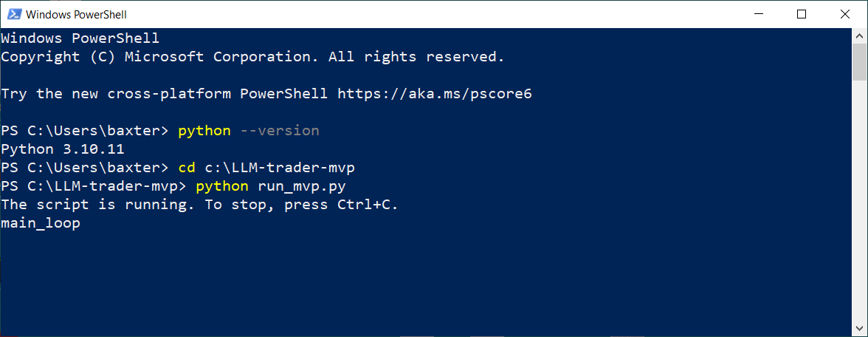Image resolution: width=868 pixels, height=337 pixels.
Task: Click the PowerShell icon in the title bar
Action: point(13,14)
